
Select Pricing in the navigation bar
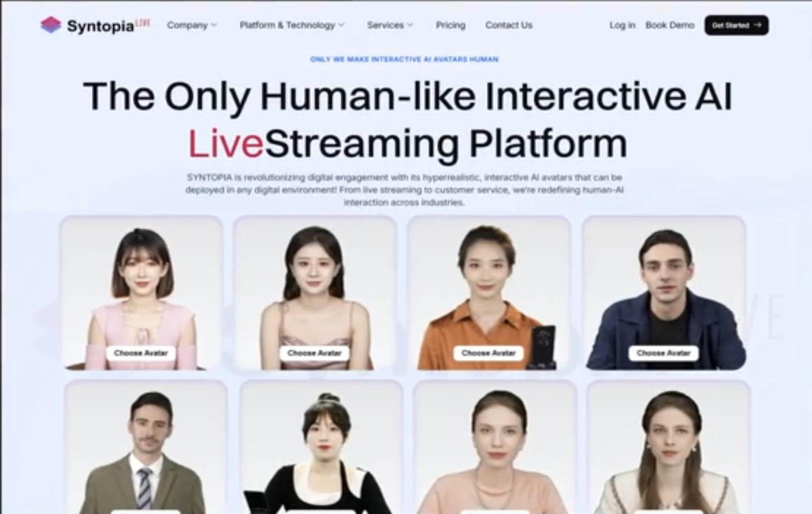450,25
